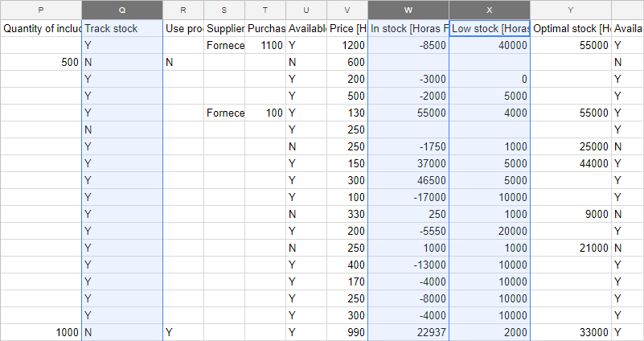Screen dimensions: 644x341
Task: Select the quantity cell showing 500
Action: click(x=41, y=63)
